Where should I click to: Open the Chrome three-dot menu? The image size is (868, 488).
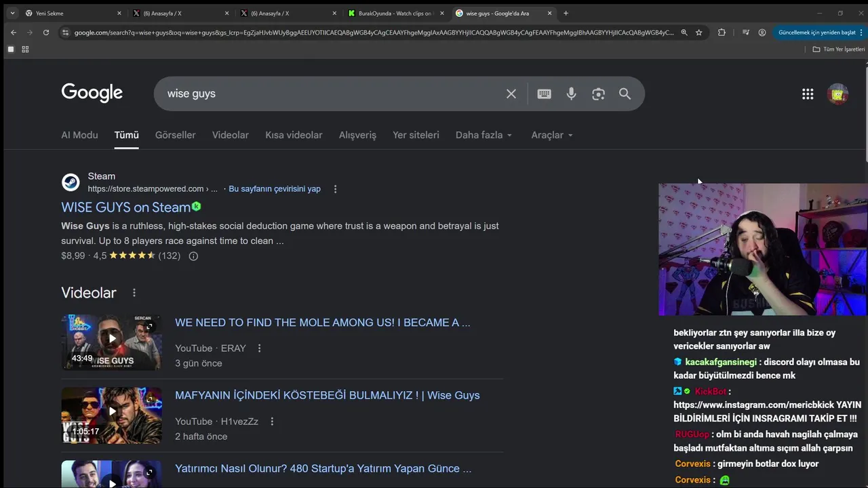point(862,32)
